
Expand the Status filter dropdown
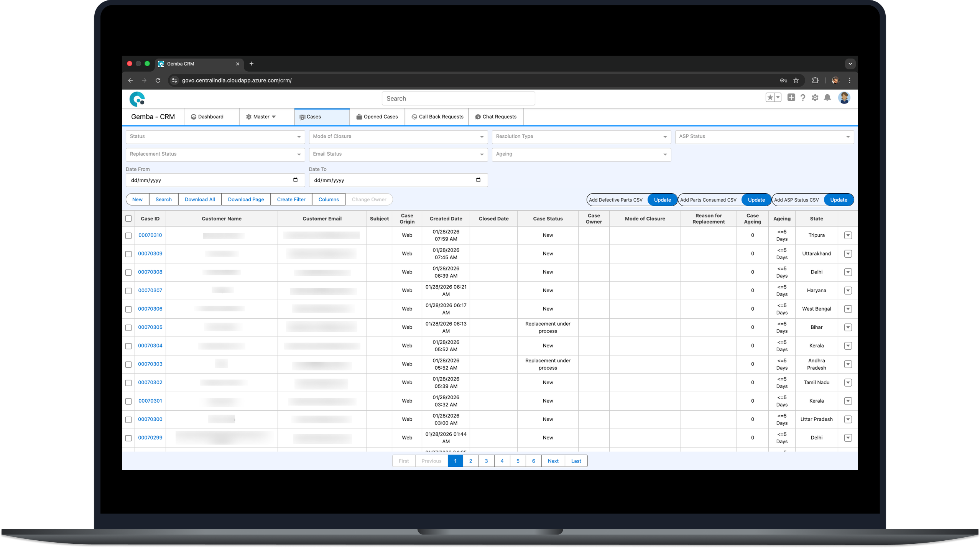point(215,137)
